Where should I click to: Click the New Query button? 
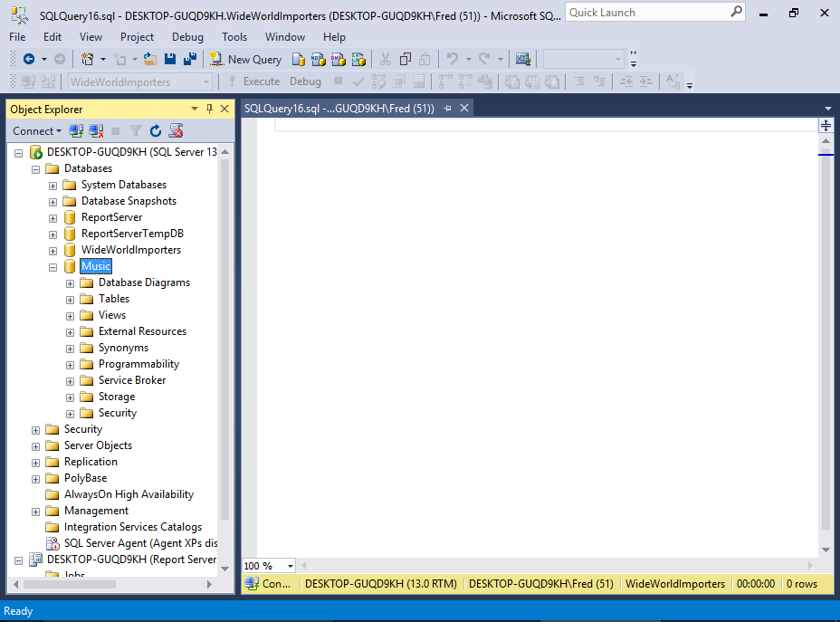coord(246,59)
